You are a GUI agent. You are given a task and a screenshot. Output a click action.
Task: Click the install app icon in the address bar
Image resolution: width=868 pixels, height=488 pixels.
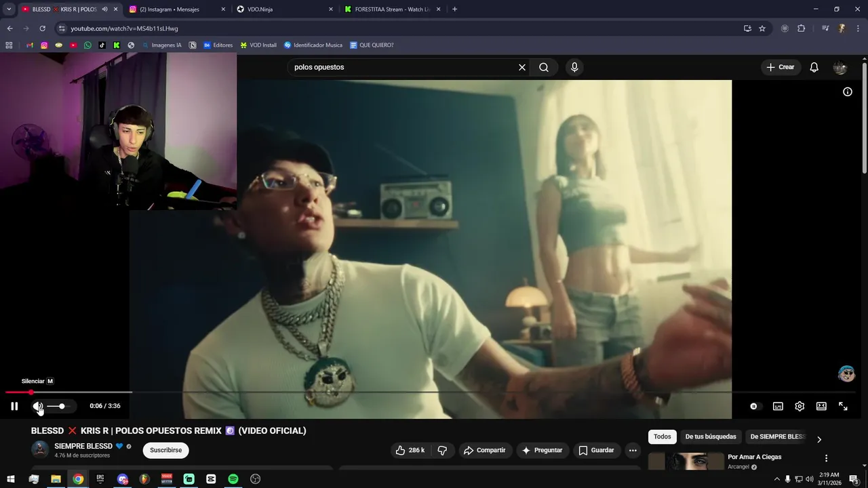[747, 28]
